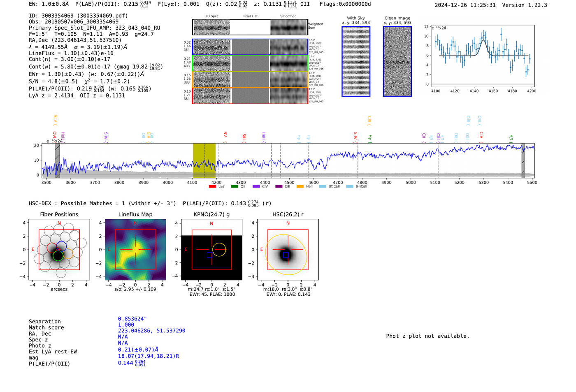
Task: Click the Weighted Sum 2D spectrum strip
Action: tap(250, 27)
